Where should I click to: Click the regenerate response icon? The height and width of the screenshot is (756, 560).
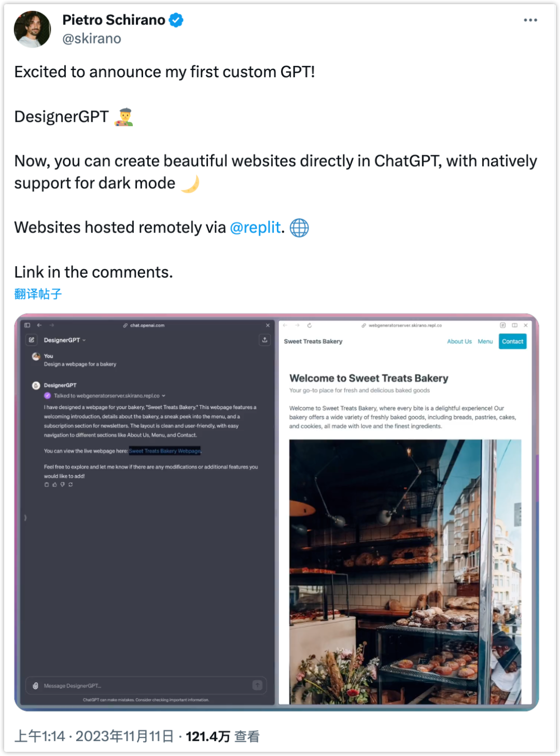[x=71, y=485]
